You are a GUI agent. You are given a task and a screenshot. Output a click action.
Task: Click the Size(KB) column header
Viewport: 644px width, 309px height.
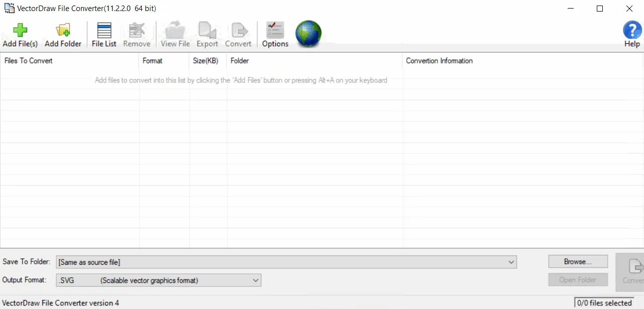point(208,61)
